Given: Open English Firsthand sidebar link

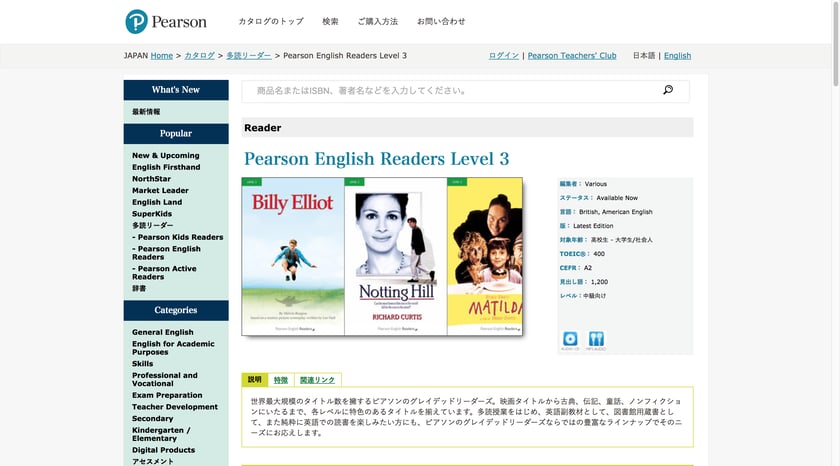Looking at the screenshot, I should pos(166,167).
